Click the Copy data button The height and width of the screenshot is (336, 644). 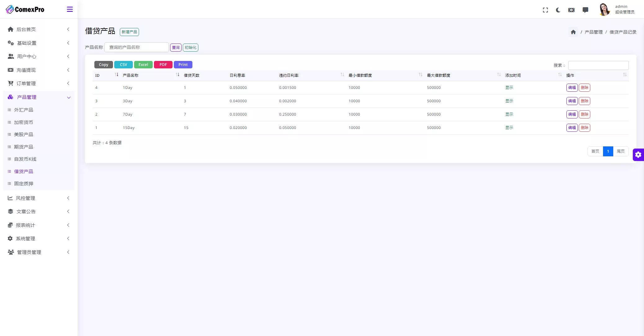(x=103, y=64)
